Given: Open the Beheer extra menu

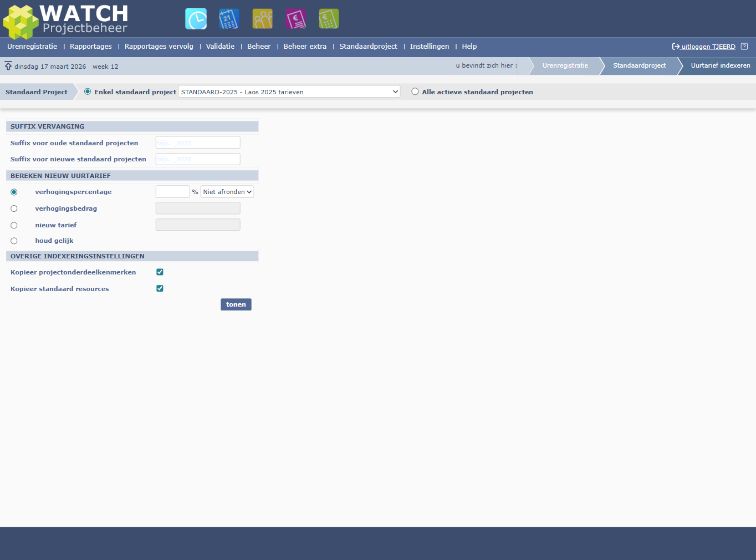Looking at the screenshot, I should [x=305, y=47].
